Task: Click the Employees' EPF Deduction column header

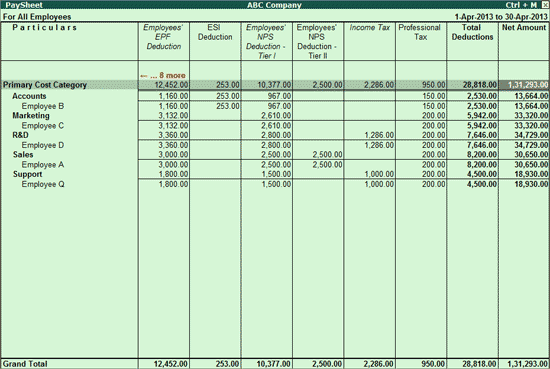Action: click(x=163, y=37)
